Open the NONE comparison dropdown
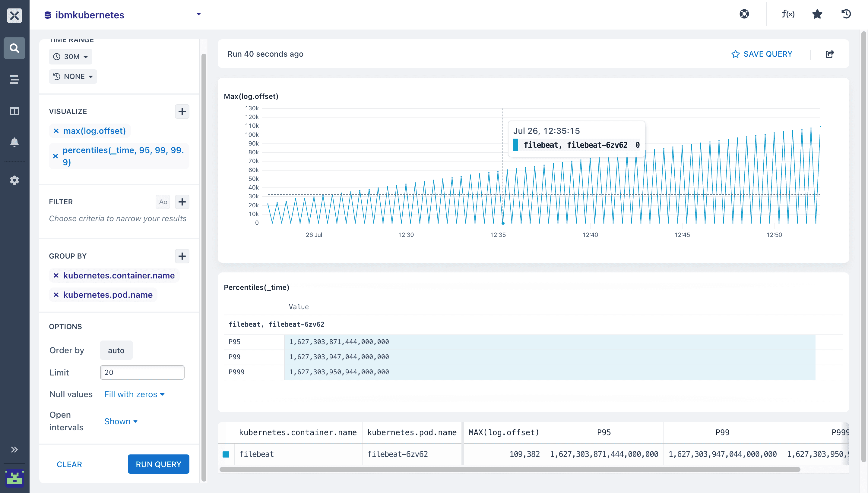The width and height of the screenshot is (868, 493). coord(73,77)
